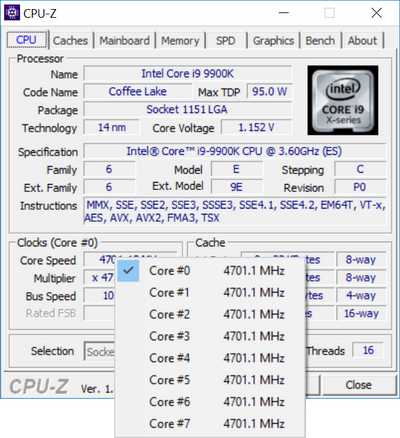Select Core #7 from the core list
This screenshot has height=438, width=400.
click(210, 424)
